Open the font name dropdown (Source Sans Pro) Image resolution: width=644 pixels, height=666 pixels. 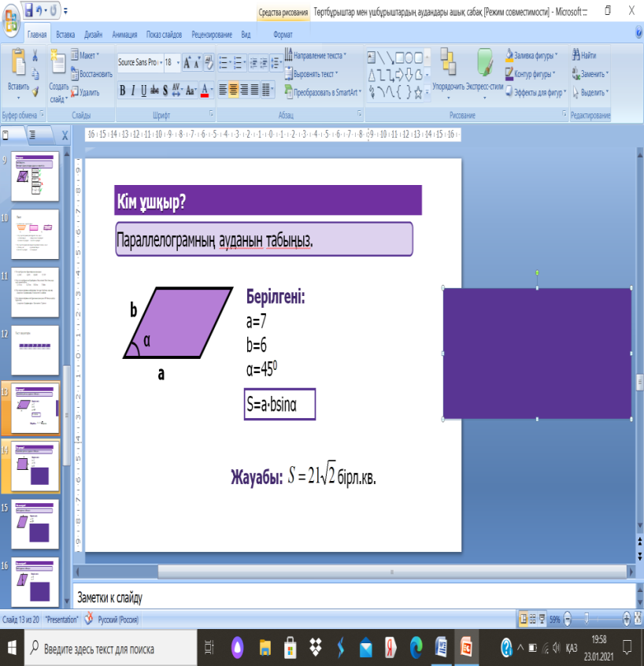coord(161,63)
